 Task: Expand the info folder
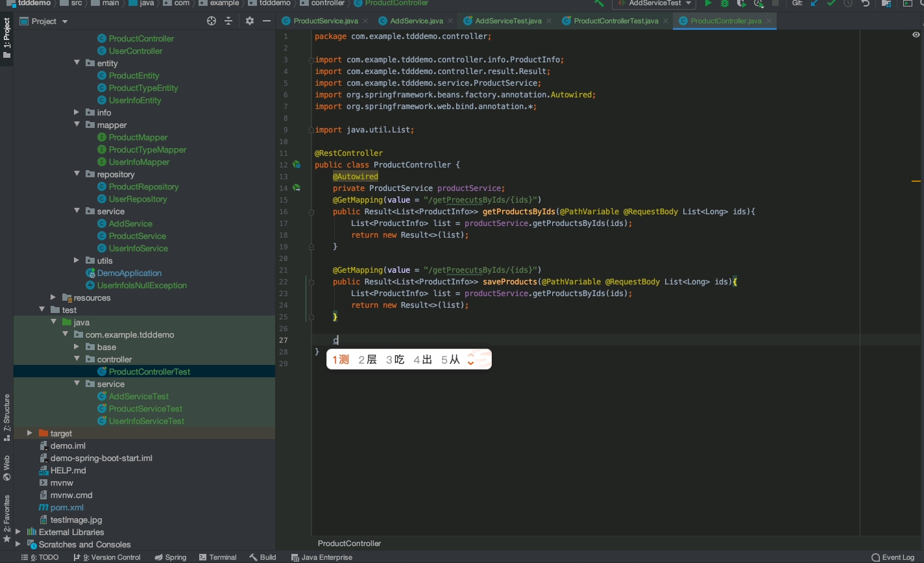pos(77,112)
